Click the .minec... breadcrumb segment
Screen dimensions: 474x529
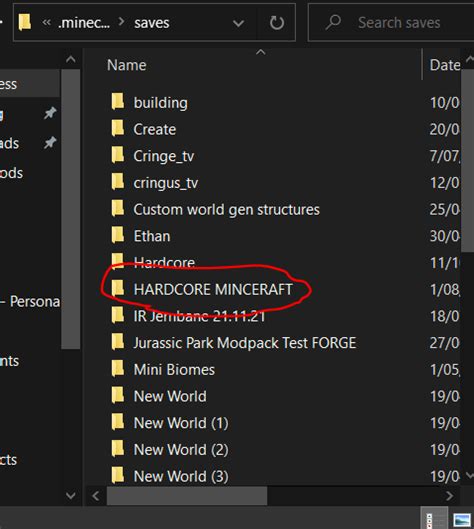(x=84, y=23)
